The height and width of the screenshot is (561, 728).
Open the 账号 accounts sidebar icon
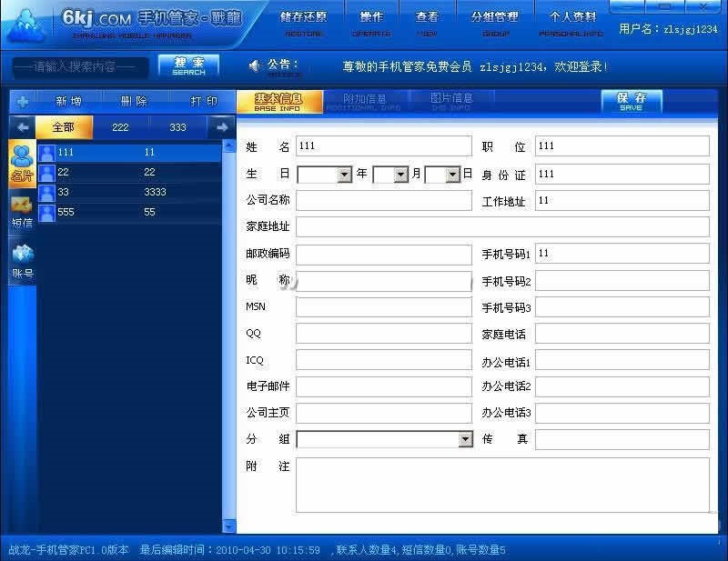22,261
